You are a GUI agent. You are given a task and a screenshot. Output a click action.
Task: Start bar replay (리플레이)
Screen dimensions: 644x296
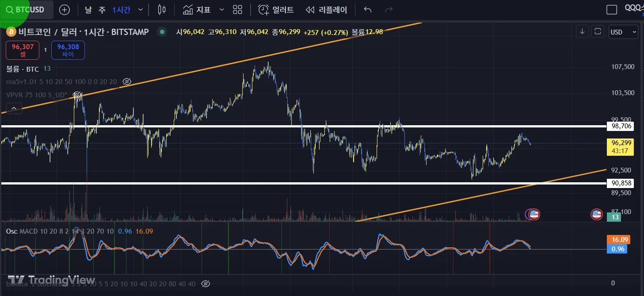(x=327, y=10)
